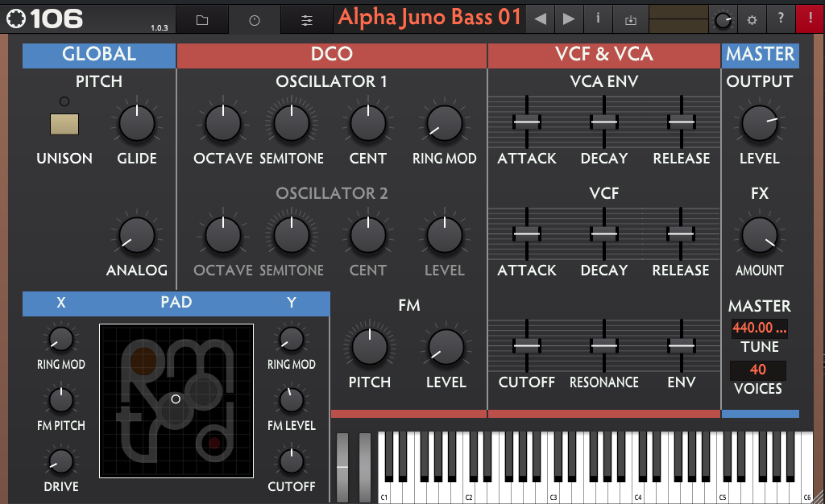Click the master tune 440.00 field
Screen dimensions: 825x504
759,328
